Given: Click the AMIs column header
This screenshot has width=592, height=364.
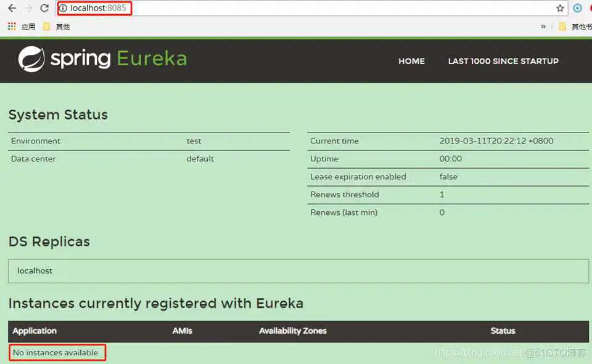Looking at the screenshot, I should [x=183, y=331].
